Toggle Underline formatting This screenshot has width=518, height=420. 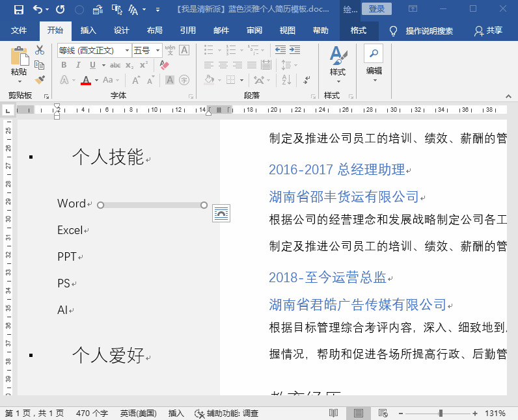(92, 65)
